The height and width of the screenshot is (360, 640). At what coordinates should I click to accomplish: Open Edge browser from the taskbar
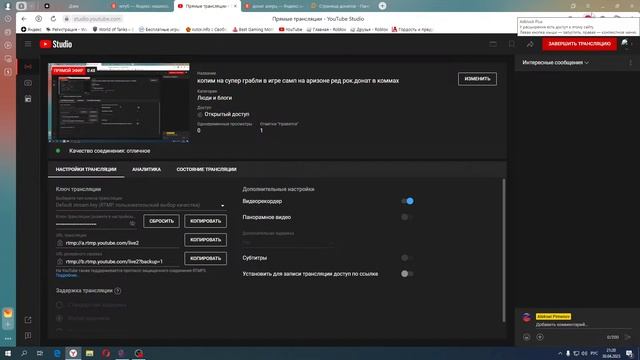click(57, 353)
